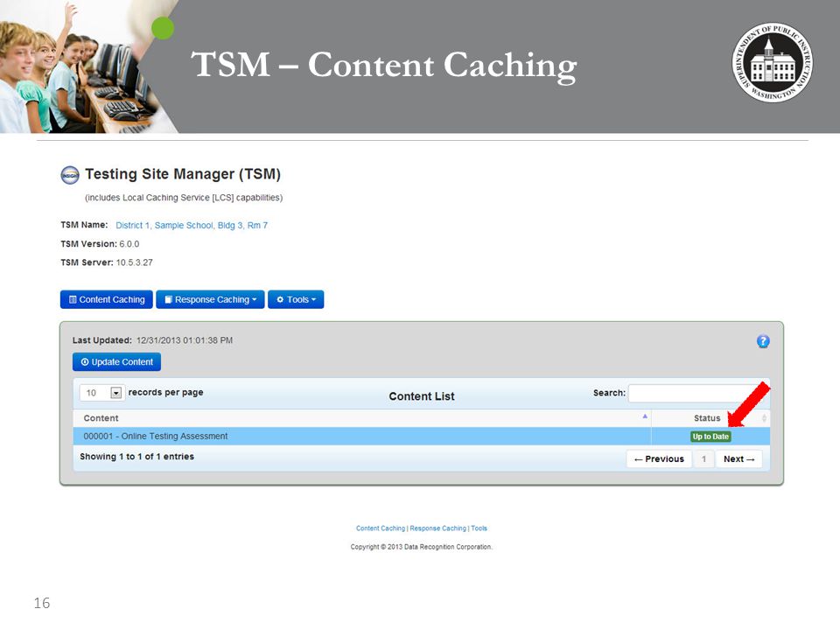Go to Next page of entries
The height and width of the screenshot is (630, 840).
(738, 459)
